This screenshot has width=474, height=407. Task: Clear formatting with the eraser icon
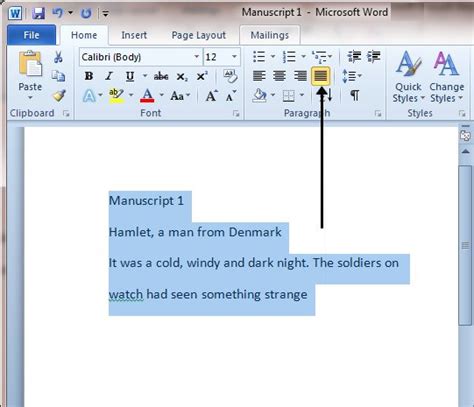coord(230,76)
